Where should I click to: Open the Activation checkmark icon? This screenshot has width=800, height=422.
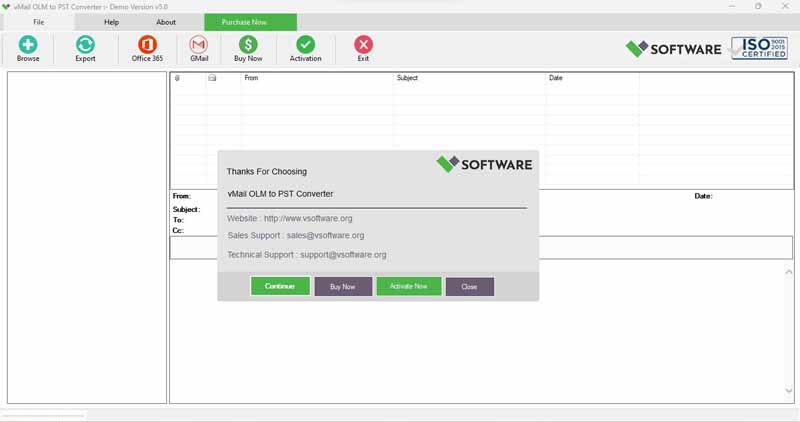point(306,45)
